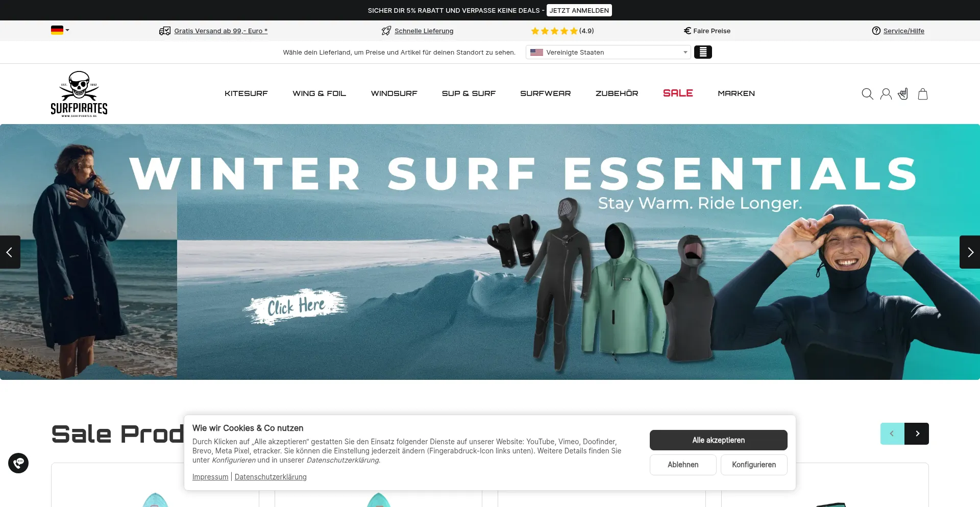The width and height of the screenshot is (980, 507).
Task: Click the Surfpirates skull logo
Action: (79, 94)
